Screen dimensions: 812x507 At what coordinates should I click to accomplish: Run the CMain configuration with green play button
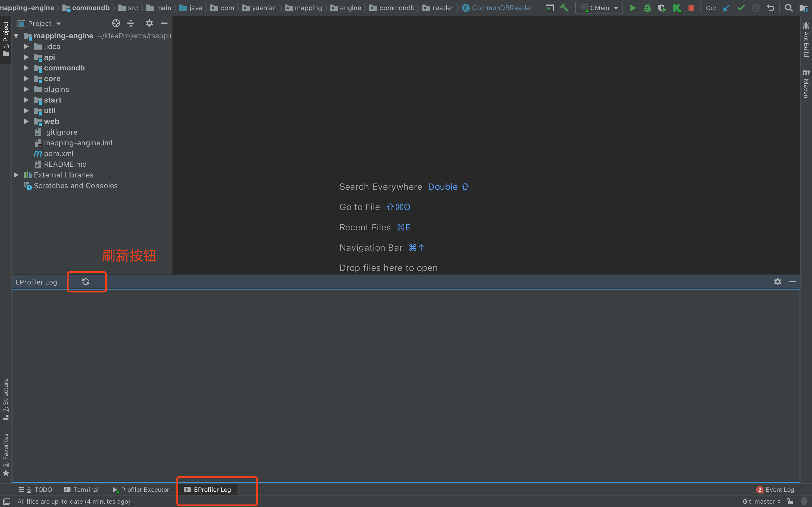632,8
